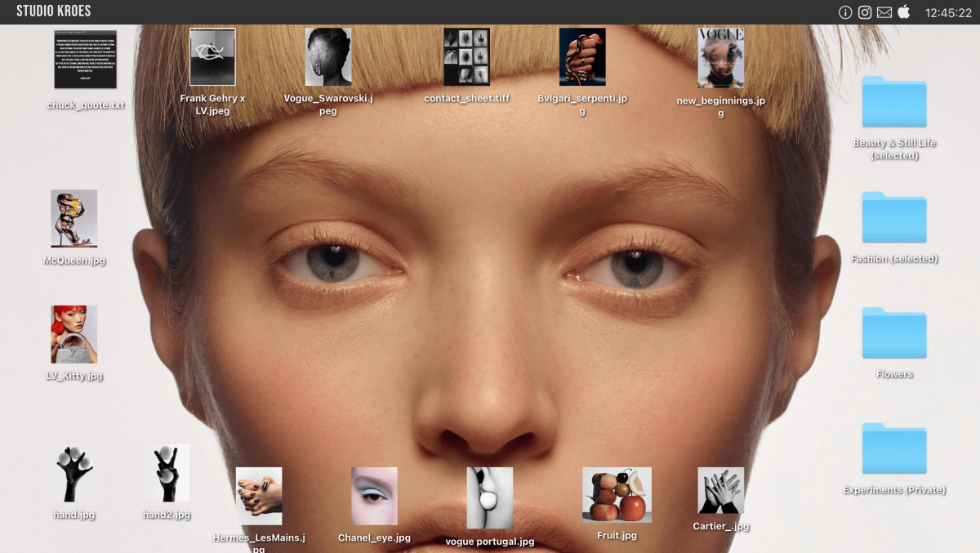Viewport: 980px width, 553px height.
Task: Open Bvlgari_serpenti.jpg image
Action: (x=582, y=57)
